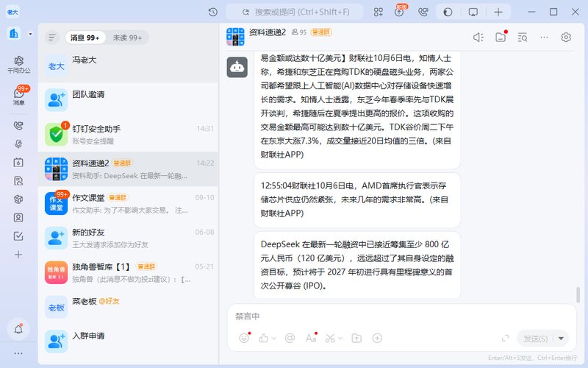The image size is (588, 368).
Task: Open group files folder icon in header
Action: coord(501,38)
